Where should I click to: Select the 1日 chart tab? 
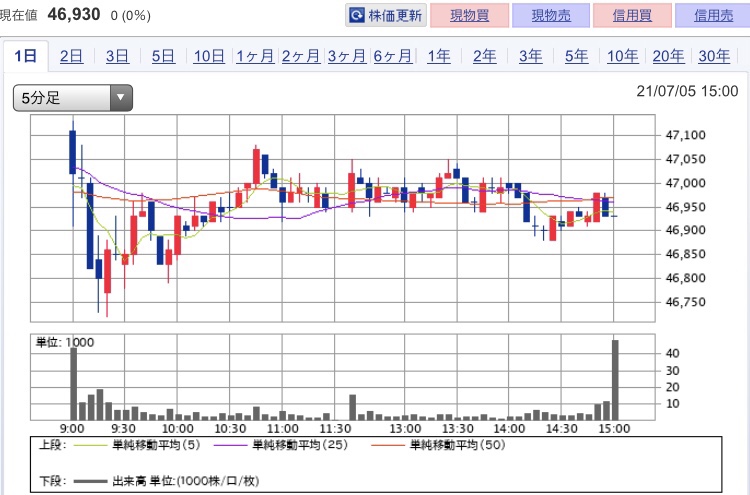point(26,56)
